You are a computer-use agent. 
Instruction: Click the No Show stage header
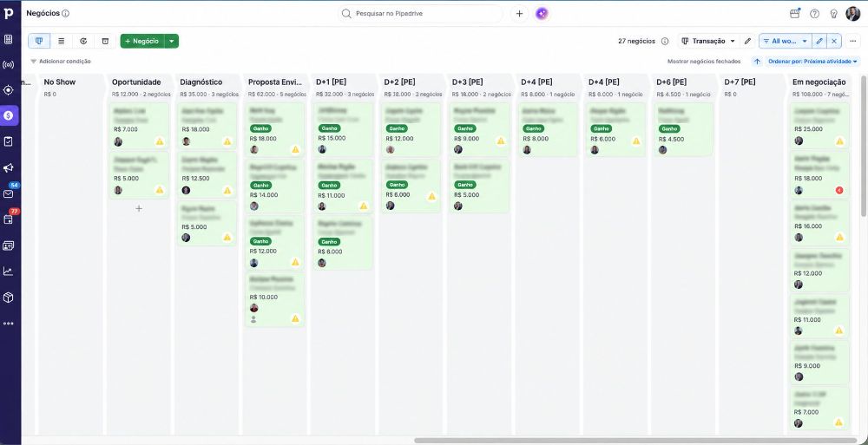(60, 82)
